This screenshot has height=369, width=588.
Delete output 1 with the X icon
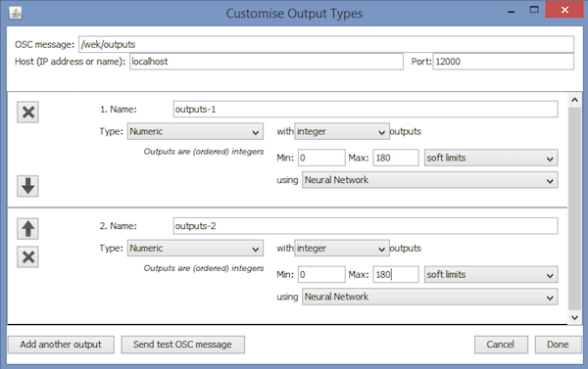pos(27,112)
